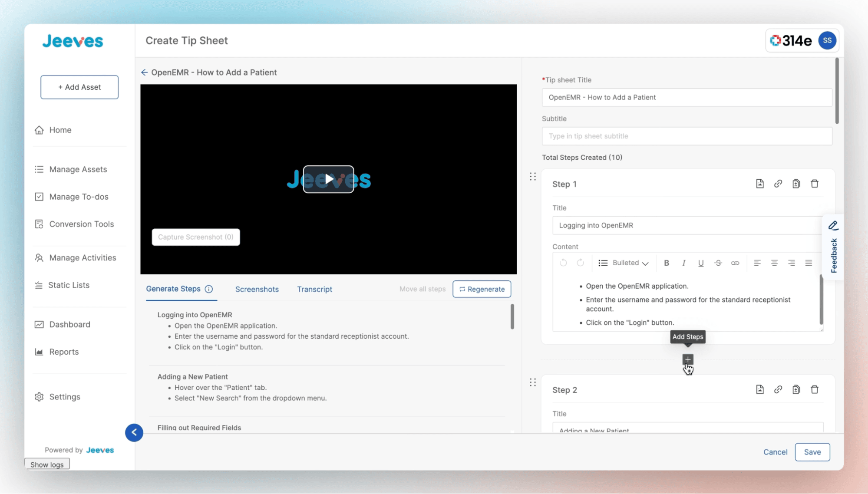Click the tip sheet form scrollbar
868x494 pixels.
click(837, 91)
